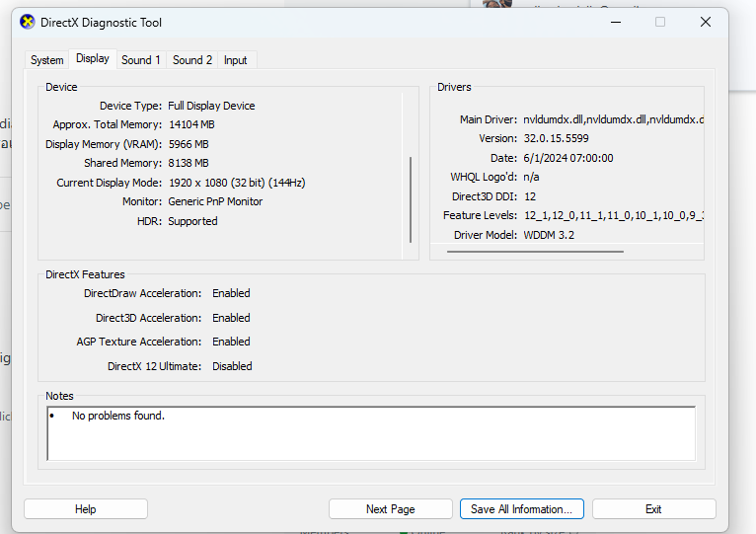This screenshot has width=756, height=534.
Task: Click the Help button
Action: [86, 509]
